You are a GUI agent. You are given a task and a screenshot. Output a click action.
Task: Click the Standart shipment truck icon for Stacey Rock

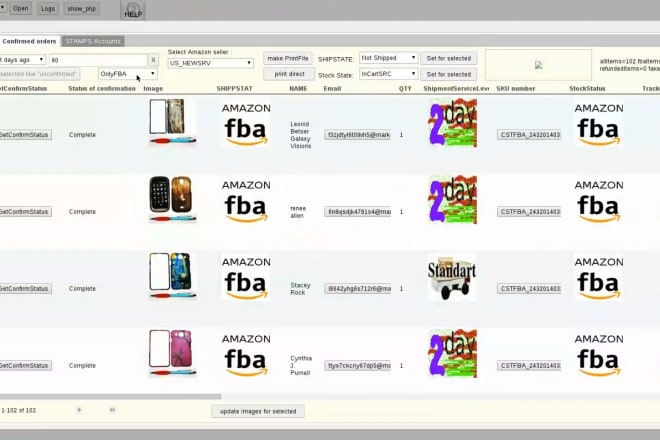tap(452, 277)
